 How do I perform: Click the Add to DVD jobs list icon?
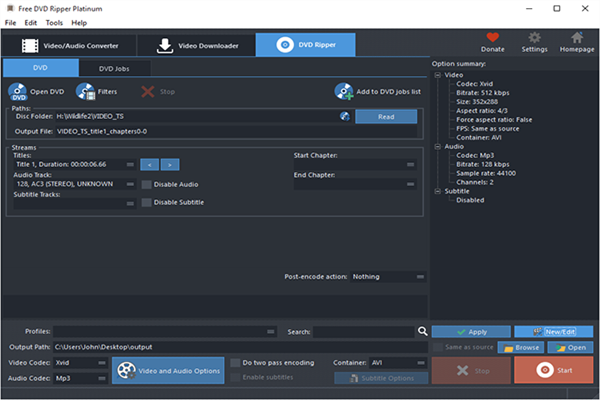(344, 91)
